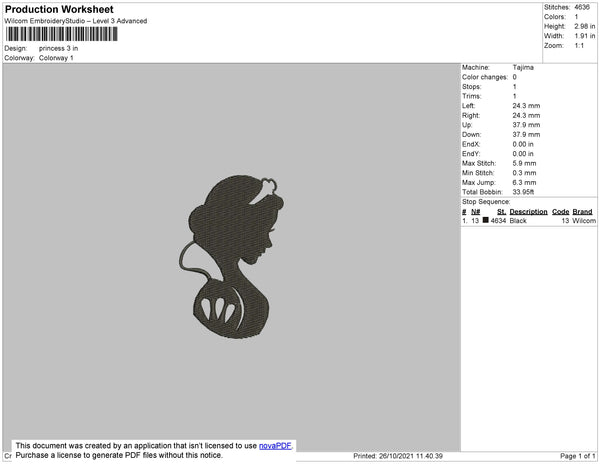Select the 'Page 1 of 1' footer text
The width and height of the screenshot is (600, 464).
pos(578,456)
